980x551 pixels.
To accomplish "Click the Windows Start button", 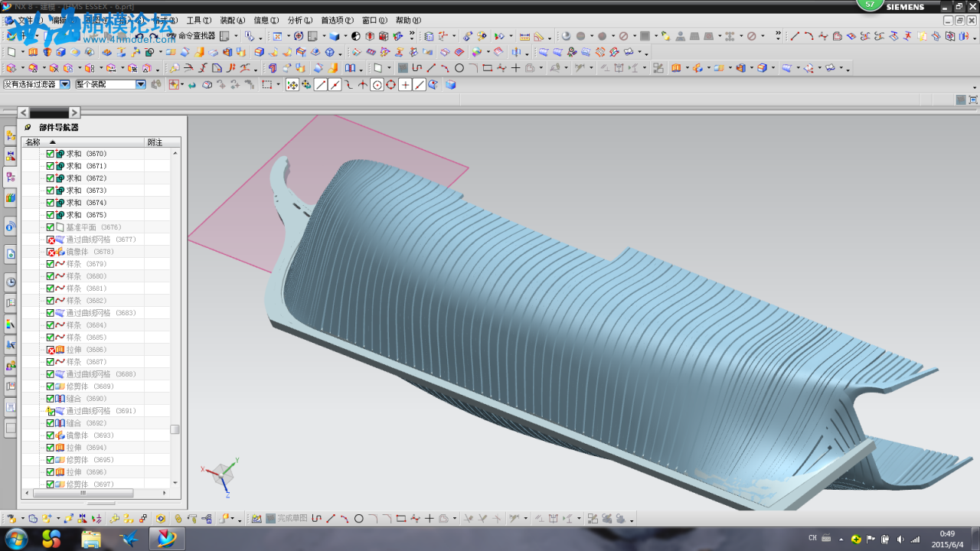I will [15, 539].
